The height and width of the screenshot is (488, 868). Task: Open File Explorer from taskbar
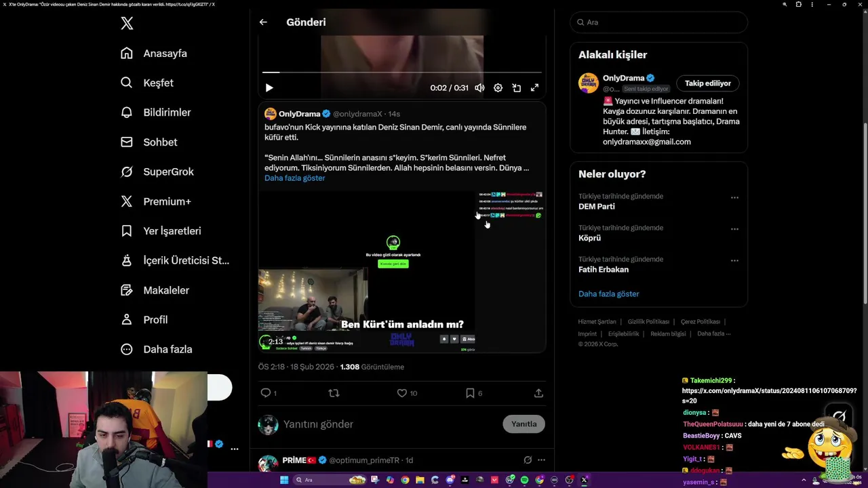click(420, 480)
